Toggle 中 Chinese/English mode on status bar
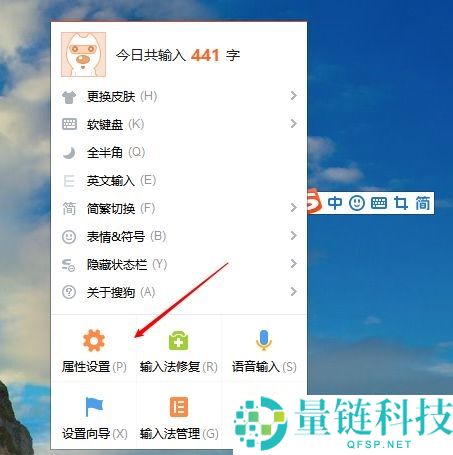The image size is (453, 455). (x=335, y=203)
